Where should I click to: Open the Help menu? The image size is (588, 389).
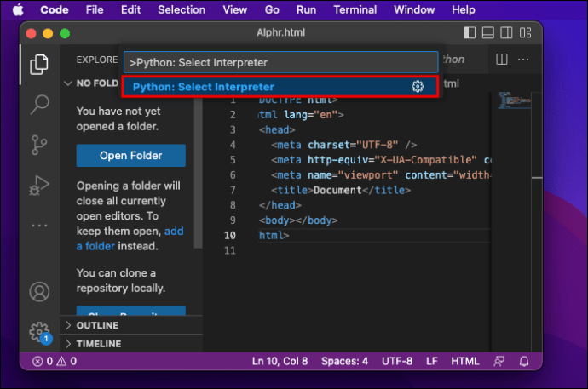tap(464, 9)
